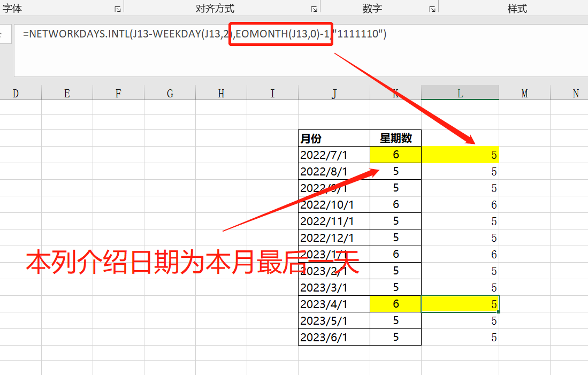Open the 数字 group dialog launcher
The width and height of the screenshot is (588, 375).
pyautogui.click(x=432, y=9)
